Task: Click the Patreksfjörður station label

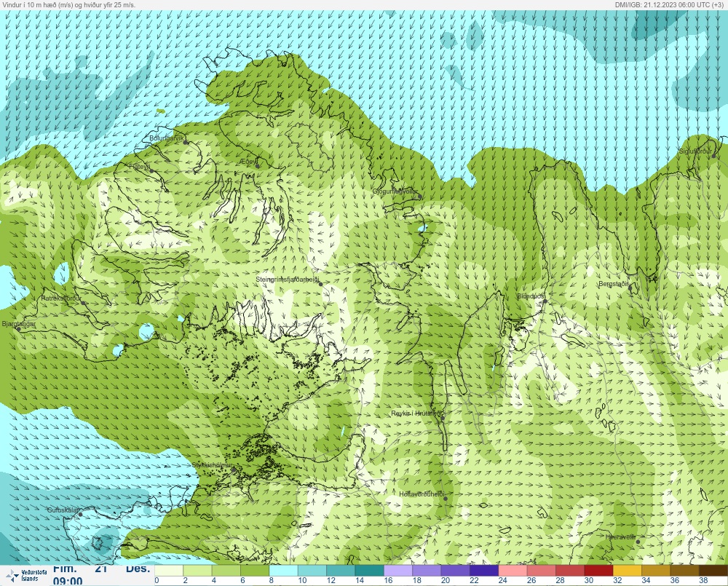Action: click(61, 298)
